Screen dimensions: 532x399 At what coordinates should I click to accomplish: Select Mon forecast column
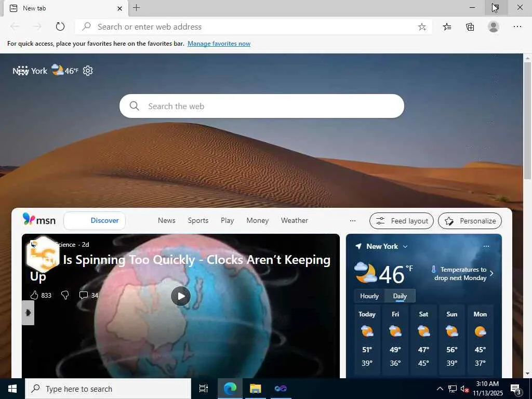tap(480, 339)
